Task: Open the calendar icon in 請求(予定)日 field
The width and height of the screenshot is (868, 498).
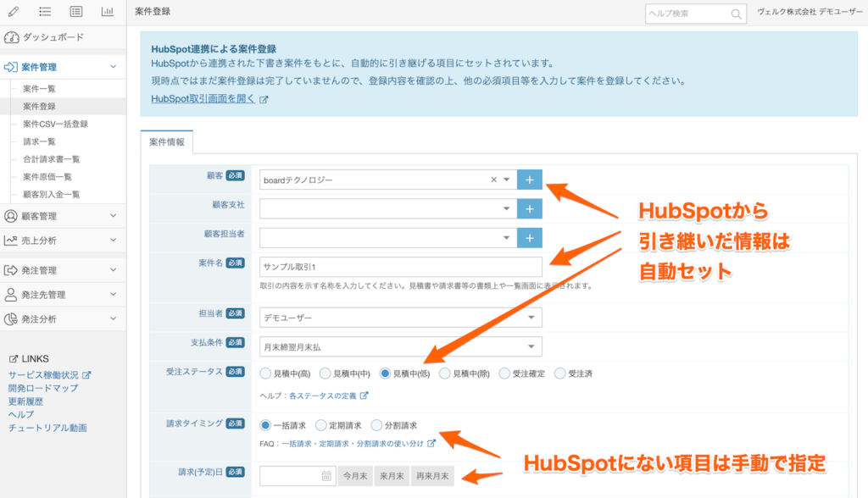Action: click(x=326, y=476)
